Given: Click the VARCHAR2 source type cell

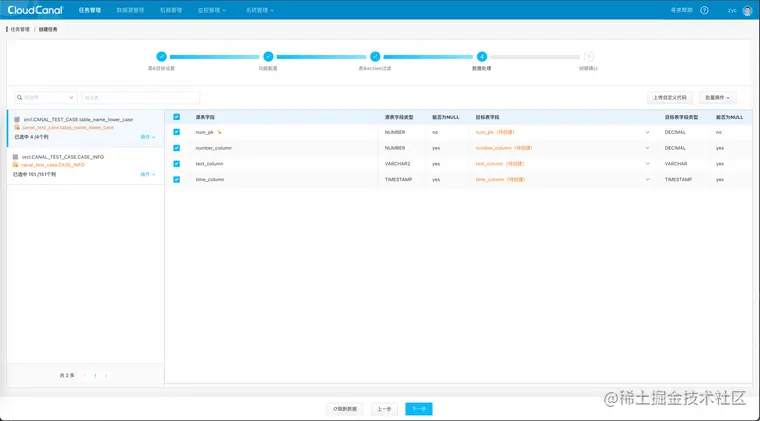Looking at the screenshot, I should click(x=397, y=164).
